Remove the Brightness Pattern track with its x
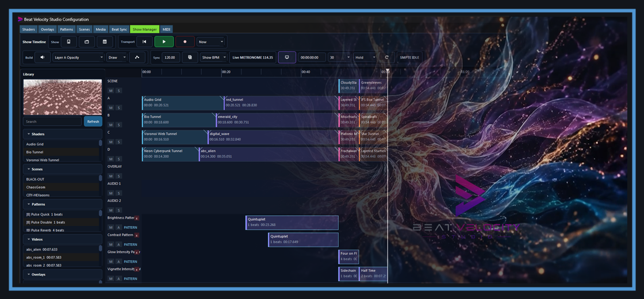This screenshot has width=644, height=299. click(137, 218)
